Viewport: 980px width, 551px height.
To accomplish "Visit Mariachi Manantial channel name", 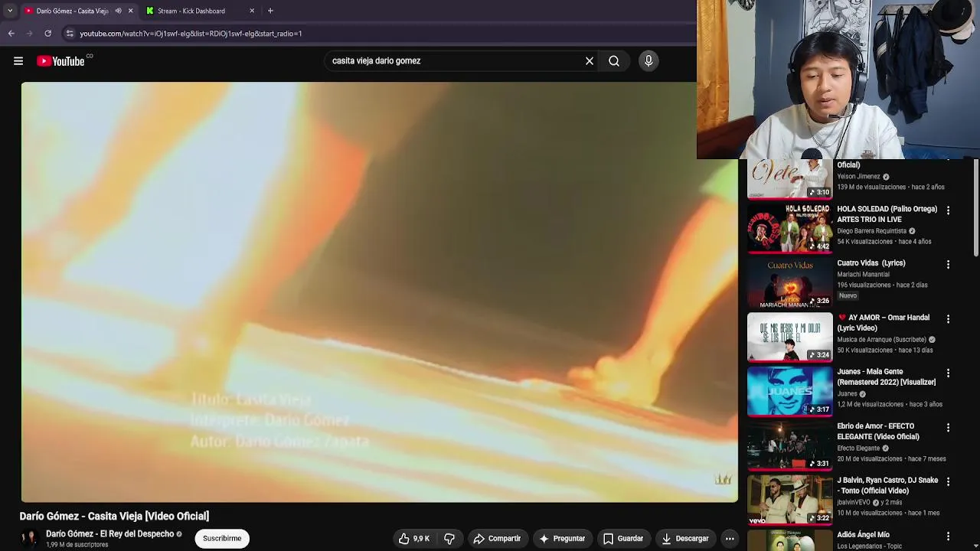I will click(863, 275).
